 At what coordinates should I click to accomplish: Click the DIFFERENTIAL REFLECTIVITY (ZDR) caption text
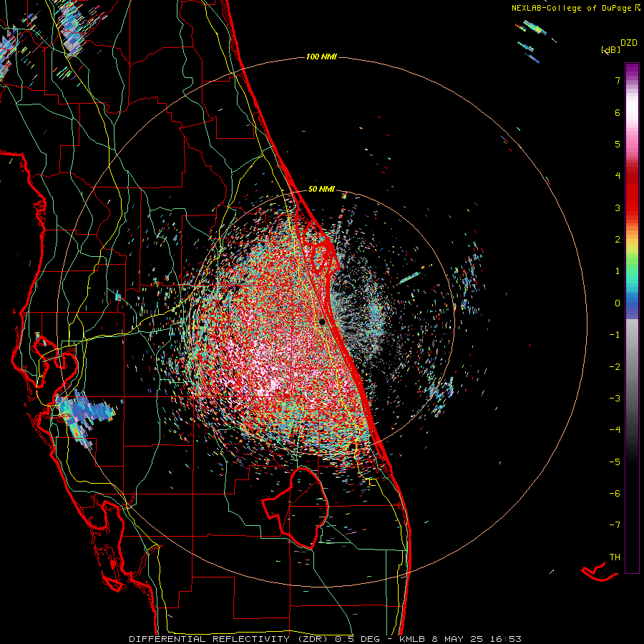(x=230, y=639)
